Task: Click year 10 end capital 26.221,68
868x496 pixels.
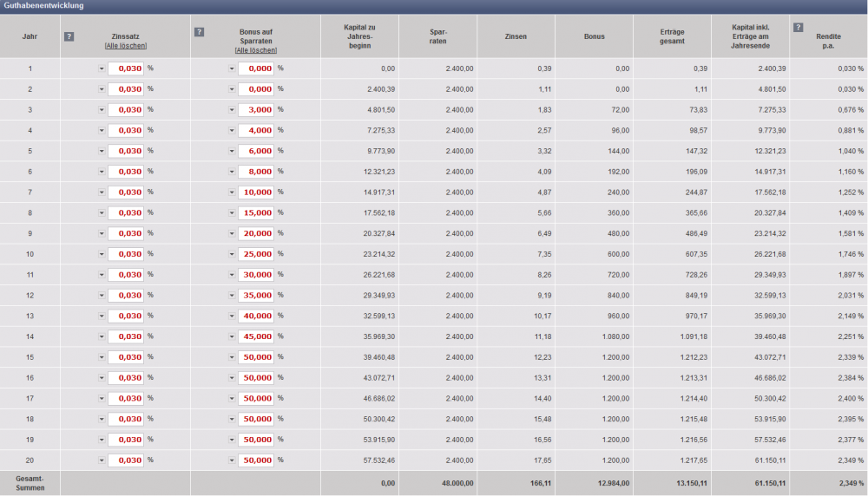Action: click(x=770, y=254)
